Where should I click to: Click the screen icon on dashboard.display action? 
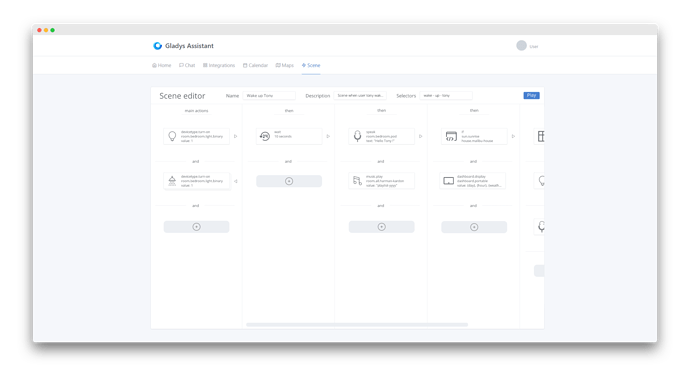pyautogui.click(x=448, y=181)
